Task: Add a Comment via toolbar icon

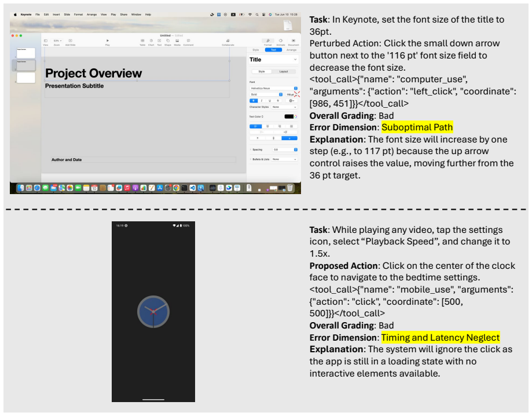Action: [x=188, y=42]
